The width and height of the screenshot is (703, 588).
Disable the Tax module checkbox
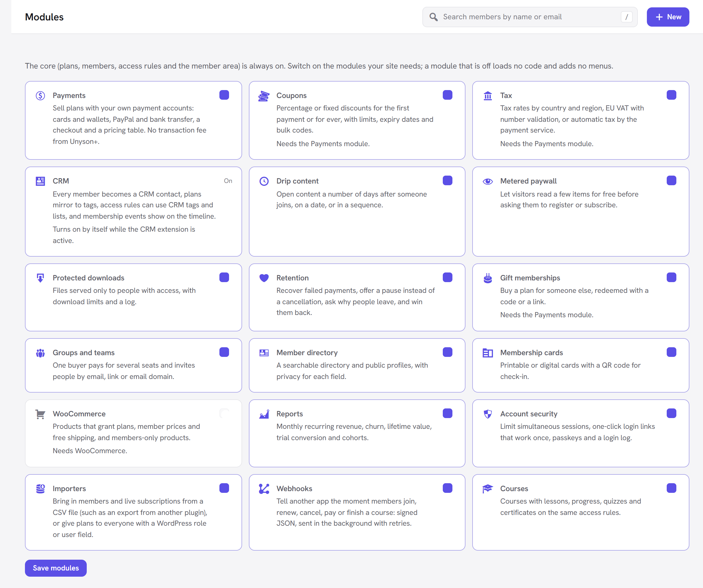[x=671, y=95]
